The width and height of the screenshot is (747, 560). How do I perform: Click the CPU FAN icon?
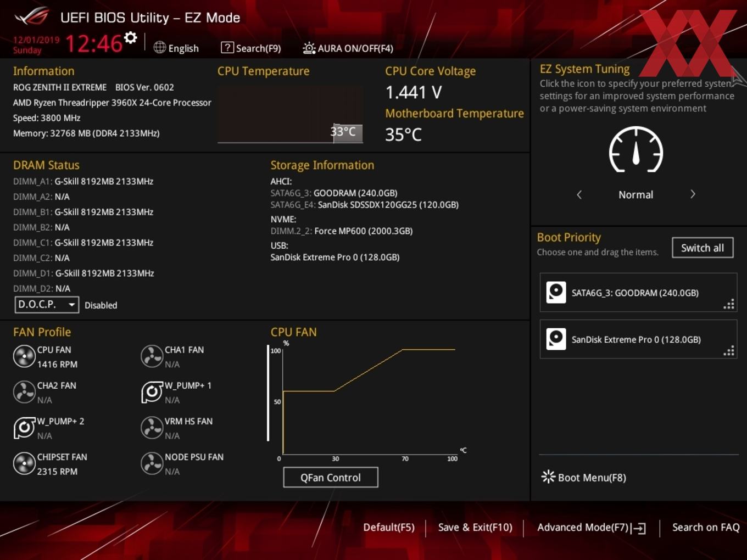click(x=24, y=356)
